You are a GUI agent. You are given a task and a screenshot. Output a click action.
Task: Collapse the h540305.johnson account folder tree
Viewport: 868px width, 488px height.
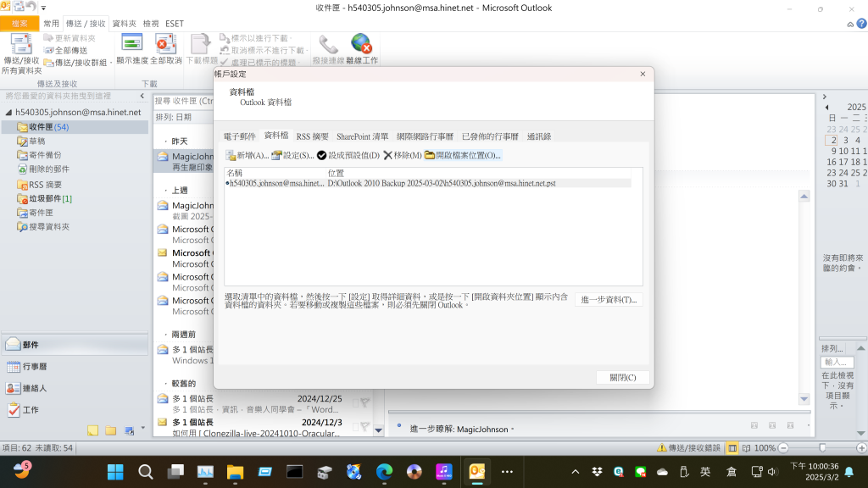[9, 113]
